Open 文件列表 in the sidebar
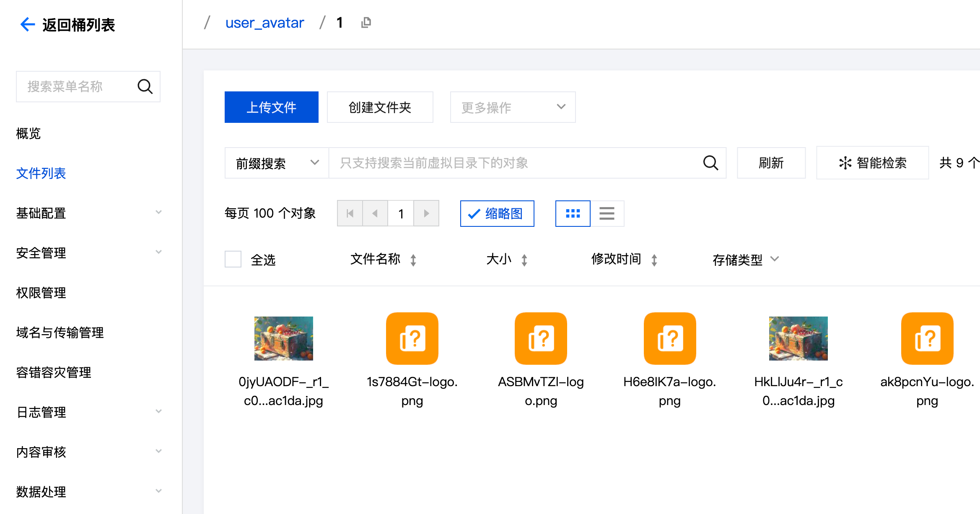 pos(41,173)
